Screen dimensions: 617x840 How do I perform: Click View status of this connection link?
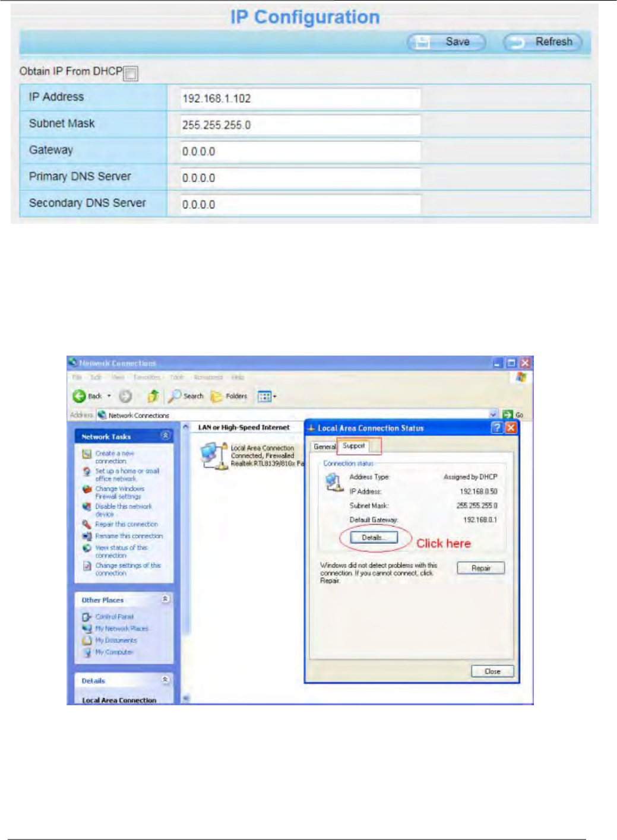point(121,551)
